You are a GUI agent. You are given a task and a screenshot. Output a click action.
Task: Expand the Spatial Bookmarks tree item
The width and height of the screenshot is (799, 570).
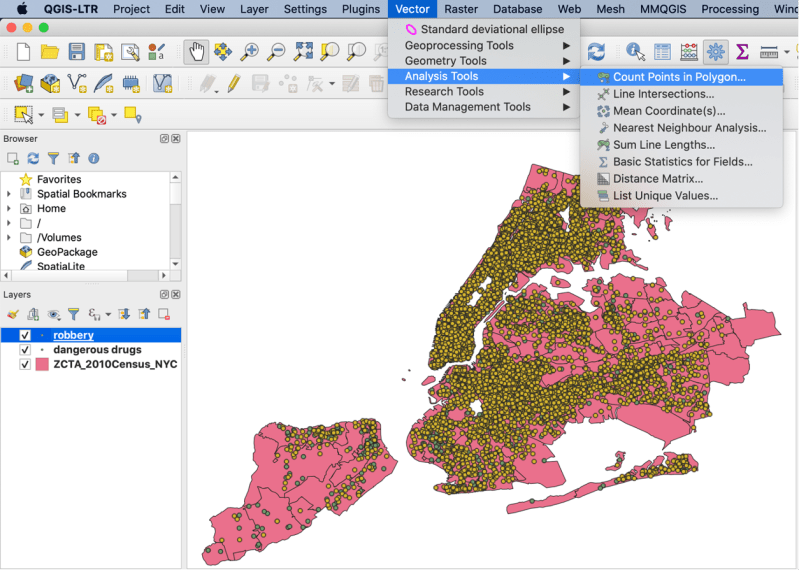[8, 194]
